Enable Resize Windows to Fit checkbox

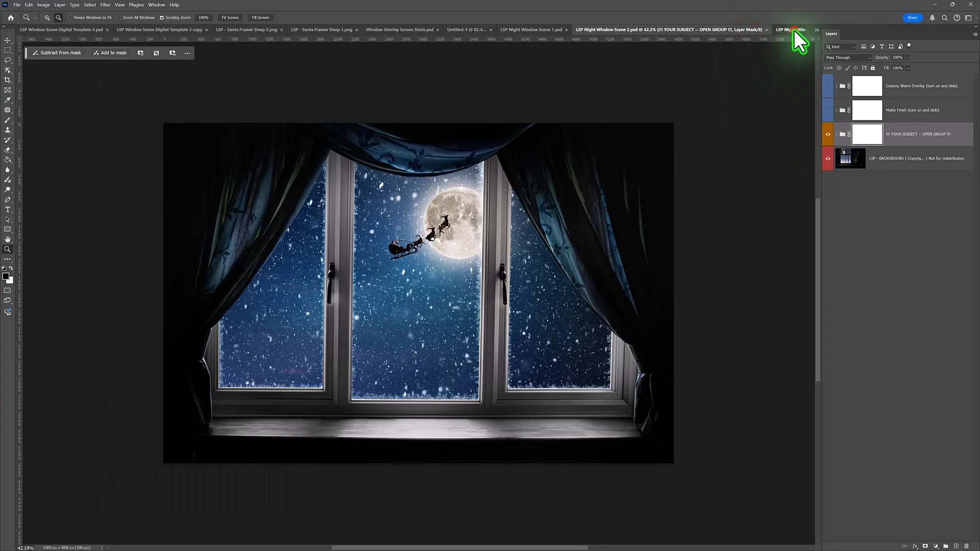point(70,17)
